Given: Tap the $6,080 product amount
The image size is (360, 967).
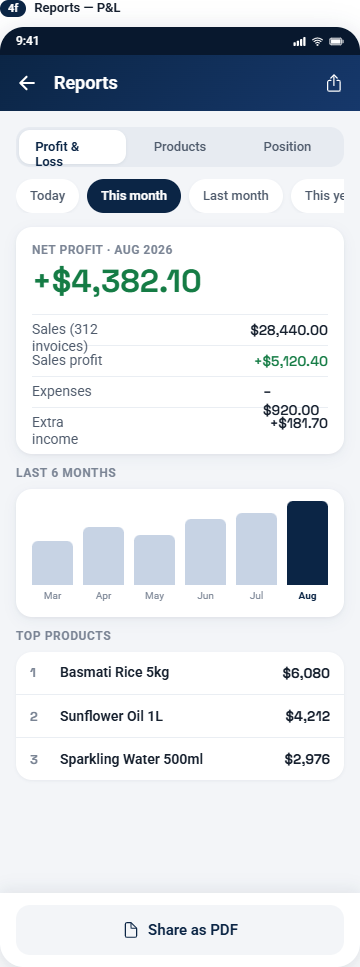Looking at the screenshot, I should coord(306,673).
